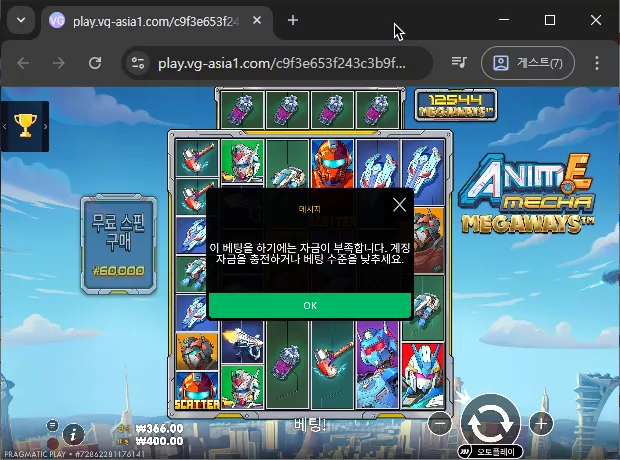Close the play.vg-asia1.com tab
The width and height of the screenshot is (620, 460).
pos(257,20)
